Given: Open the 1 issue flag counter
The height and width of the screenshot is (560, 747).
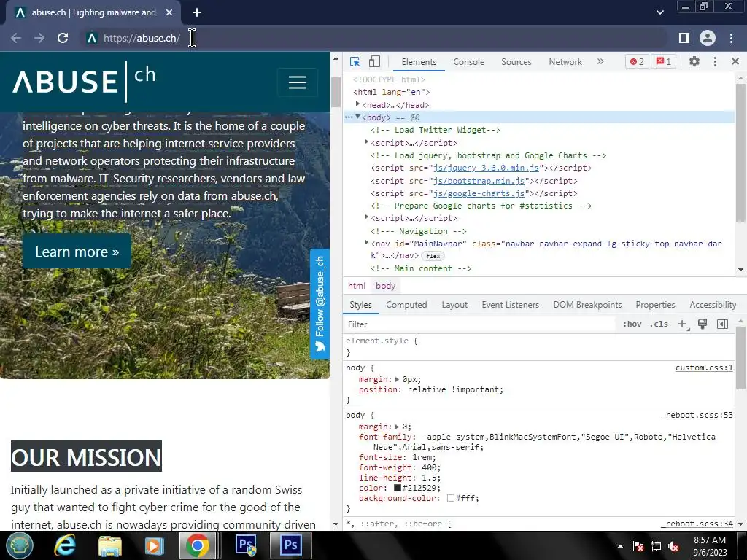Looking at the screenshot, I should (664, 61).
